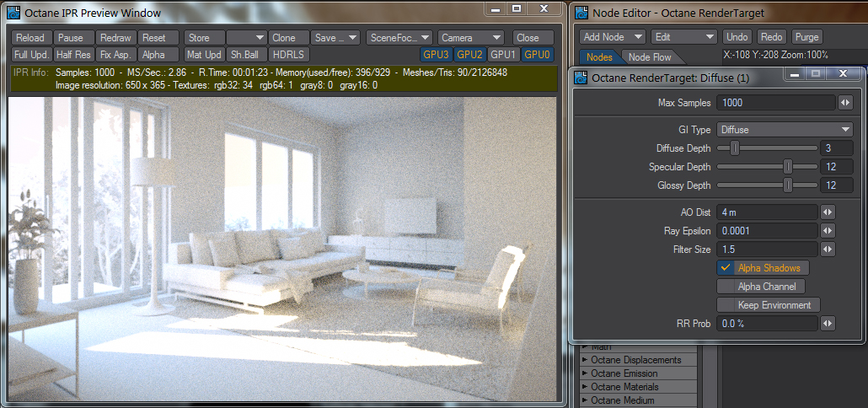Switch to the Nodes tab

coord(599,57)
